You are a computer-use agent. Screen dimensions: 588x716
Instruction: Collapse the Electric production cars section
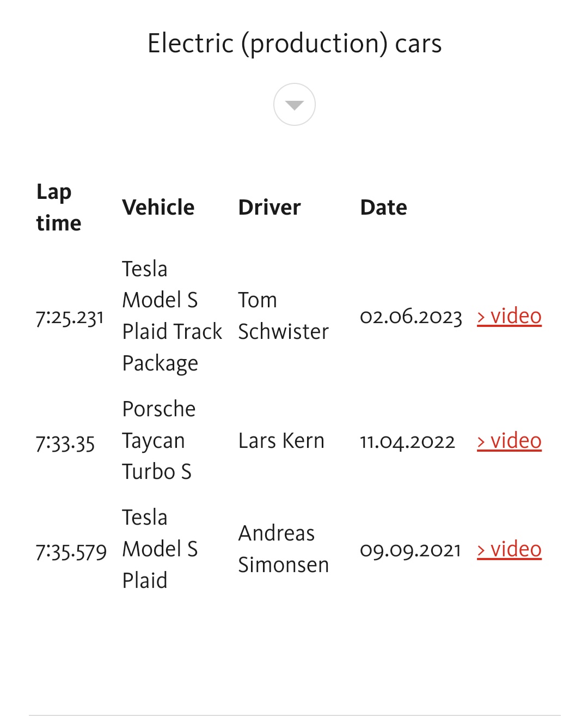coord(294,105)
